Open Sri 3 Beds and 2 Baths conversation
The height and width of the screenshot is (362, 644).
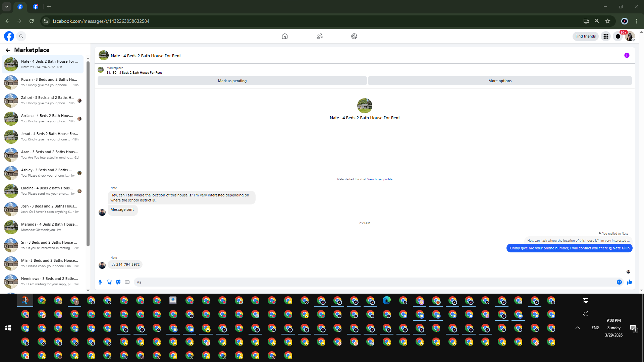[x=43, y=245]
